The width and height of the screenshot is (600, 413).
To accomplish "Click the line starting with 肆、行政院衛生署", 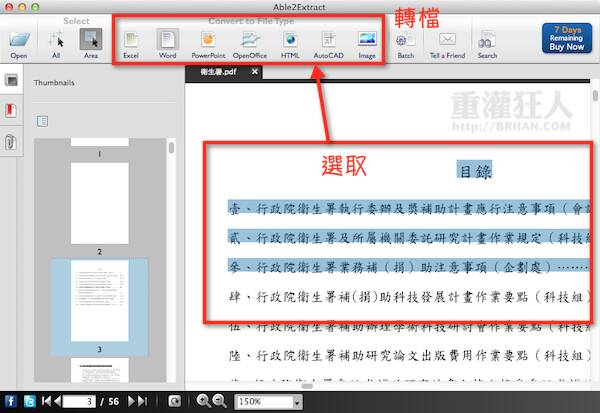I will 409,297.
